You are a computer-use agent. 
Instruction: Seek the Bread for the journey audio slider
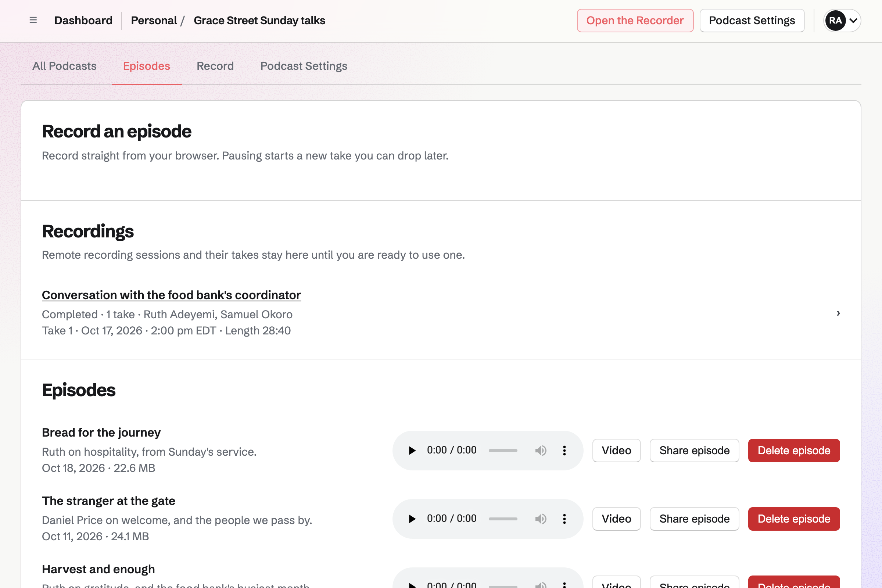[x=503, y=451]
